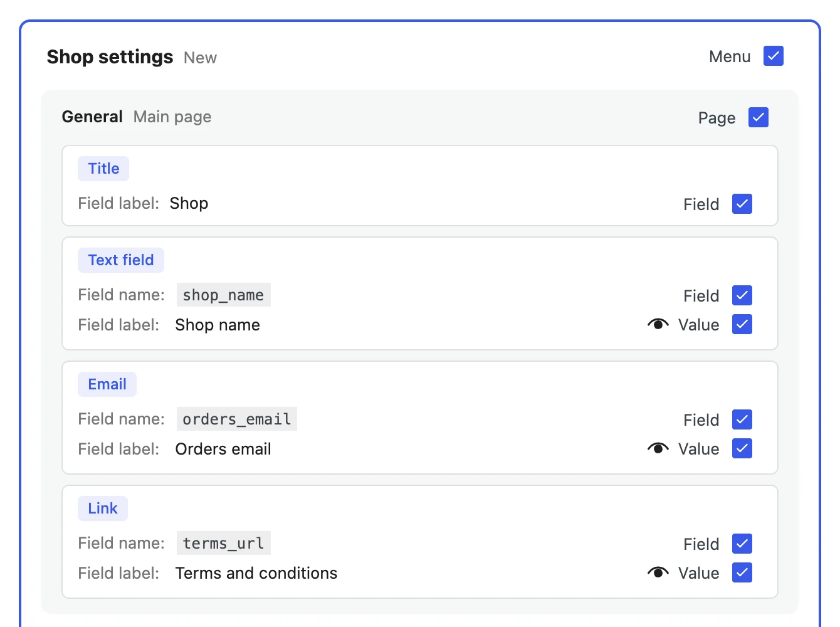Click the Title type badge
The height and width of the screenshot is (627, 840).
103,169
